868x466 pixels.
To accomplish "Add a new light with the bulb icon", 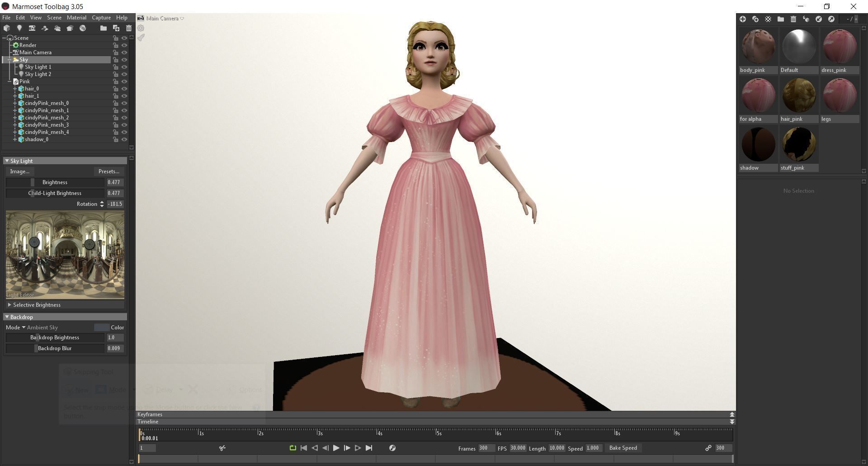I will tap(19, 28).
